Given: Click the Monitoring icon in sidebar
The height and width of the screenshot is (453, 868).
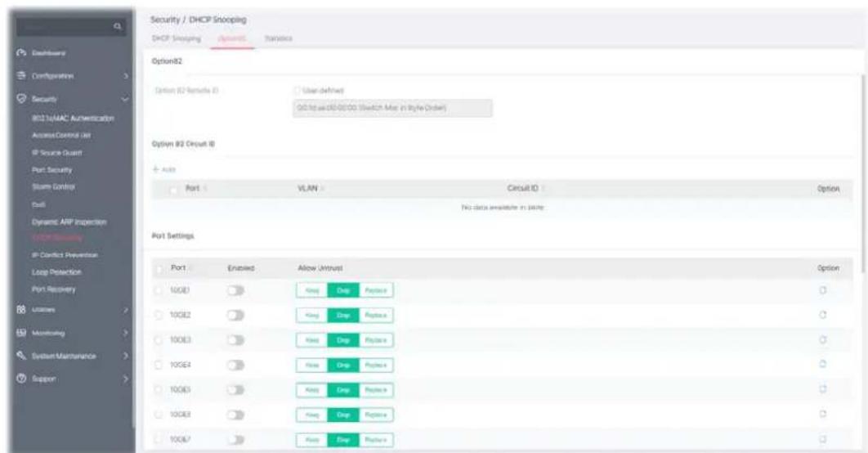Looking at the screenshot, I should (21, 333).
